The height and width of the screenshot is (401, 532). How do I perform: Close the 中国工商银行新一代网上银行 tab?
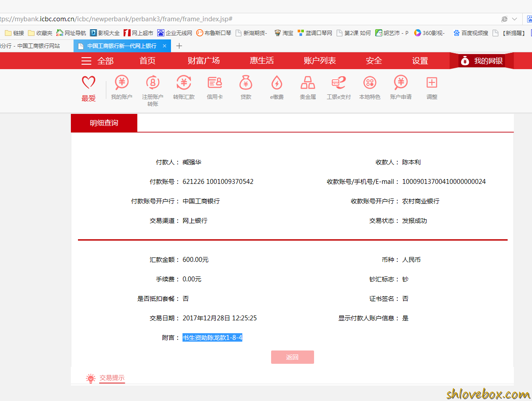164,46
